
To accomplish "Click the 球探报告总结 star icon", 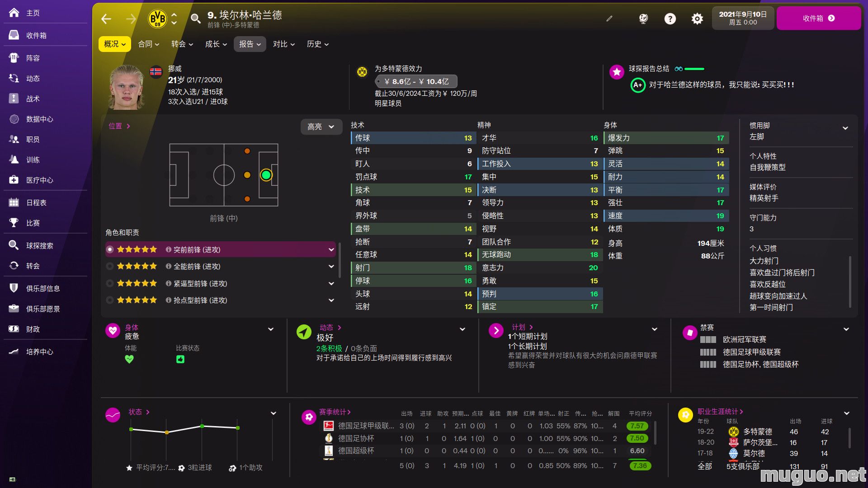I will [x=616, y=72].
